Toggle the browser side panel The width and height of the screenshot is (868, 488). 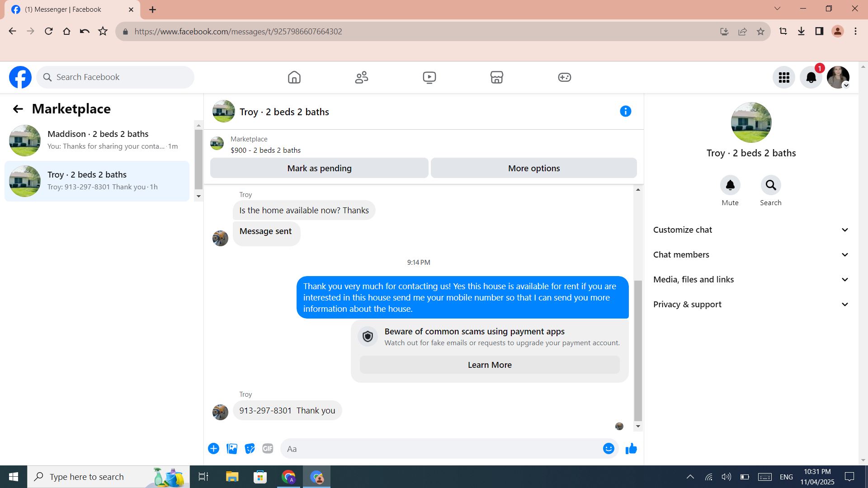click(819, 31)
